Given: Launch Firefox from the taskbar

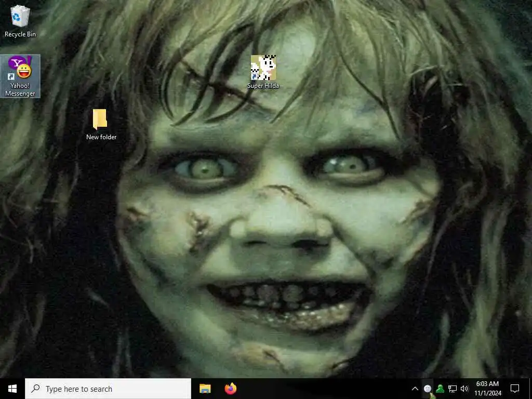Looking at the screenshot, I should tap(231, 389).
